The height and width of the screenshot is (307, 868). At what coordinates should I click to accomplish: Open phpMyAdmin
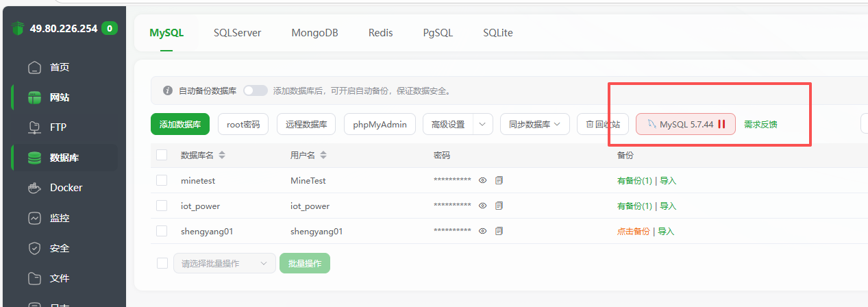tap(380, 124)
